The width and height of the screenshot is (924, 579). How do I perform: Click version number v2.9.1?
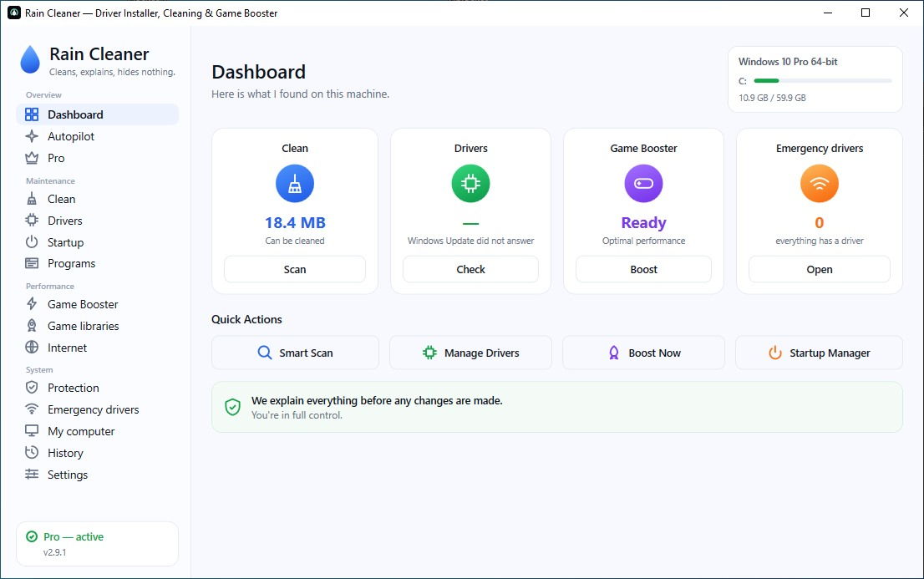pos(54,552)
